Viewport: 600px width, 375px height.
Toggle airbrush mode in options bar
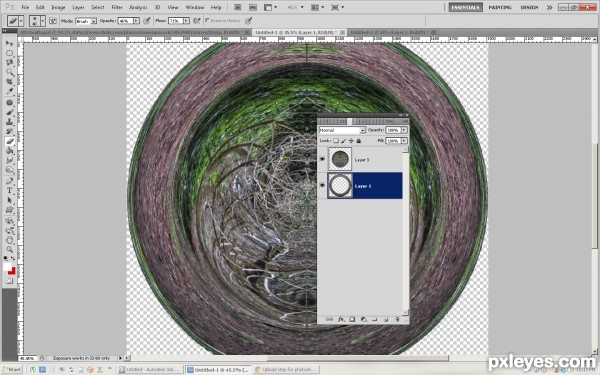tap(197, 21)
